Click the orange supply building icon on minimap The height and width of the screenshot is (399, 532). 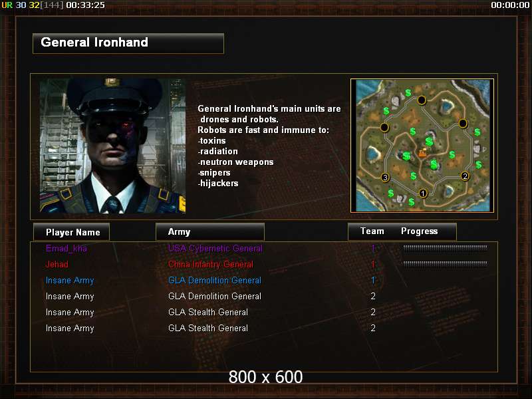(423, 153)
